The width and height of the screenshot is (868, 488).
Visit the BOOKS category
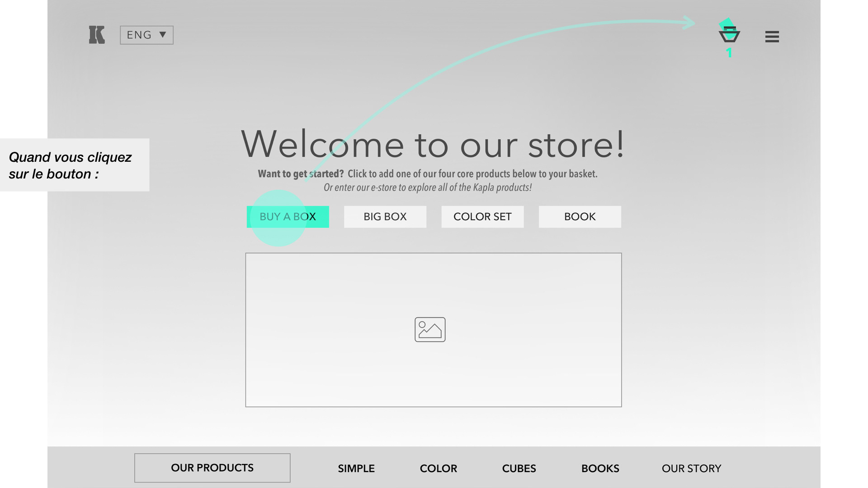[x=600, y=469]
